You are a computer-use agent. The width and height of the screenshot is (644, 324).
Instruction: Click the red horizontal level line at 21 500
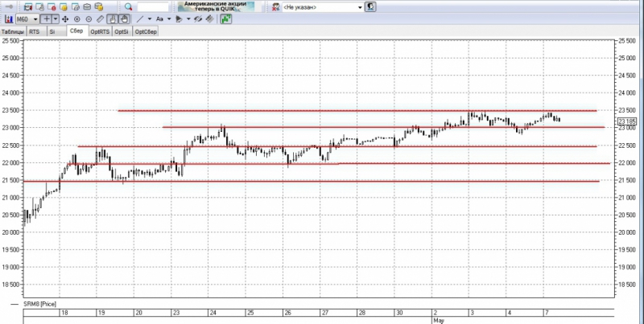312,181
